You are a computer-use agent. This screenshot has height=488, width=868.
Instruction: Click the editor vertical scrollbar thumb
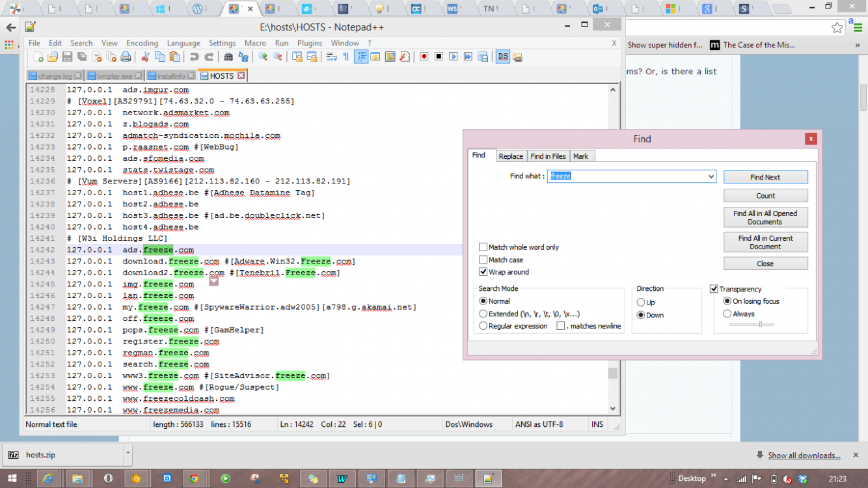[x=612, y=373]
